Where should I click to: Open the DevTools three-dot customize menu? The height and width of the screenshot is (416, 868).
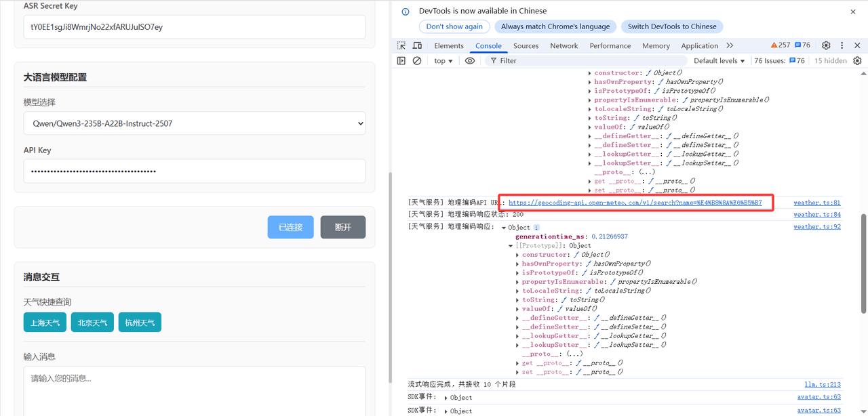coord(842,45)
